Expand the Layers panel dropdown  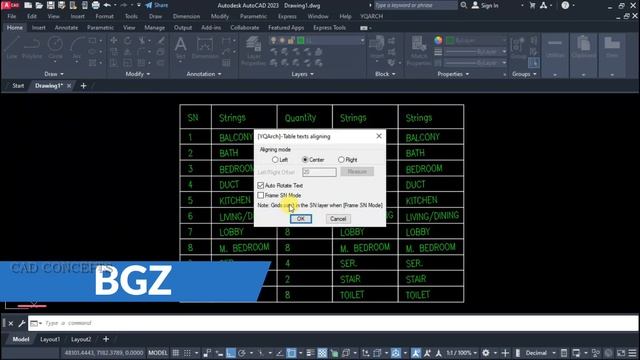point(302,74)
